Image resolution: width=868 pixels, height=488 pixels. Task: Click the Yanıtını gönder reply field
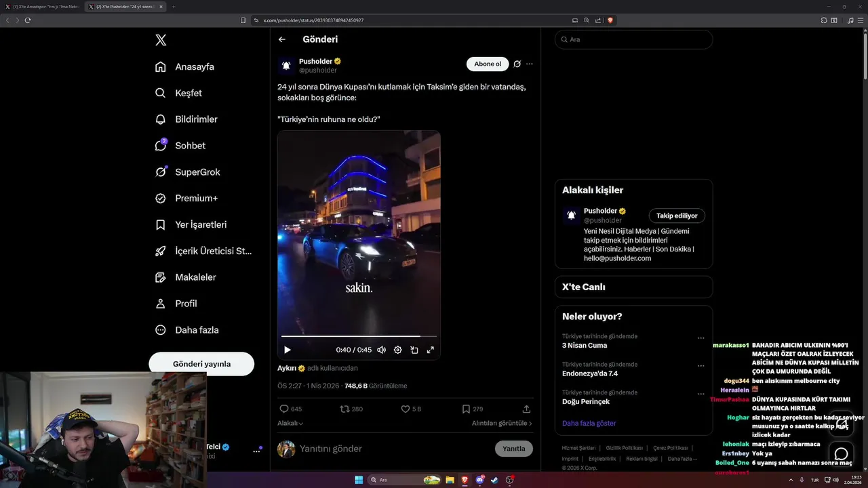click(393, 449)
